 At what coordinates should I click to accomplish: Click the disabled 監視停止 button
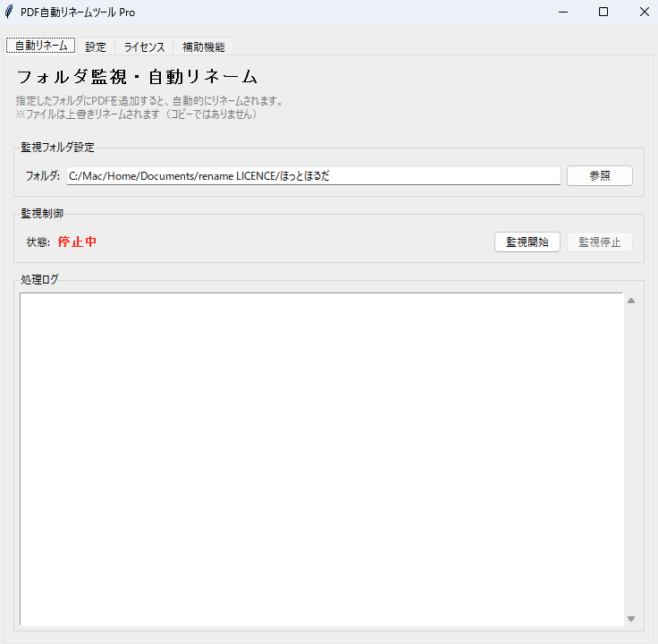coord(600,242)
